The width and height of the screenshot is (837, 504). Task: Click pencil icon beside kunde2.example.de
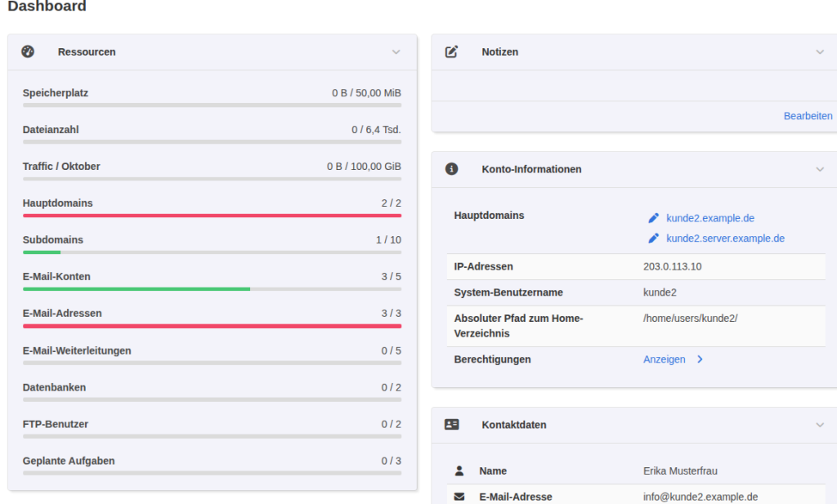point(653,218)
